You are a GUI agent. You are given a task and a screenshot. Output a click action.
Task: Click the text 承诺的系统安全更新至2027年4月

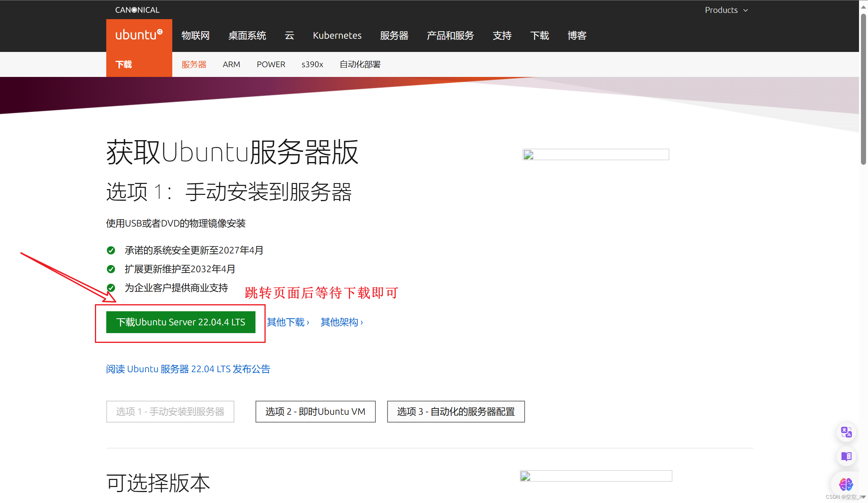(194, 250)
